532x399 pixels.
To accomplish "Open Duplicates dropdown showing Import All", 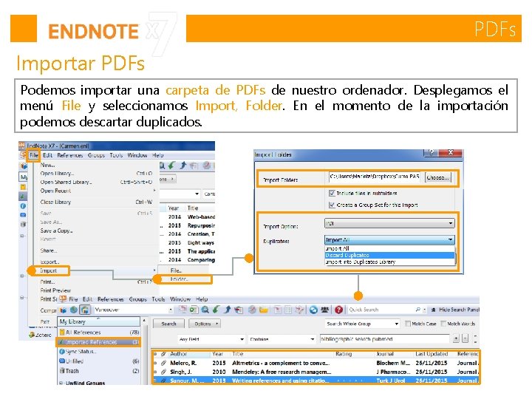I will pos(389,240).
